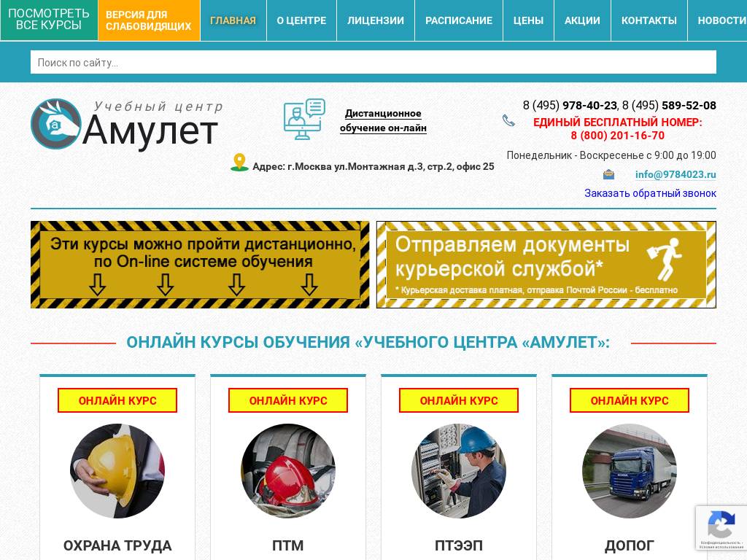The image size is (747, 560).
Task: Open the КОНТАКТЫ menu item
Action: click(649, 20)
